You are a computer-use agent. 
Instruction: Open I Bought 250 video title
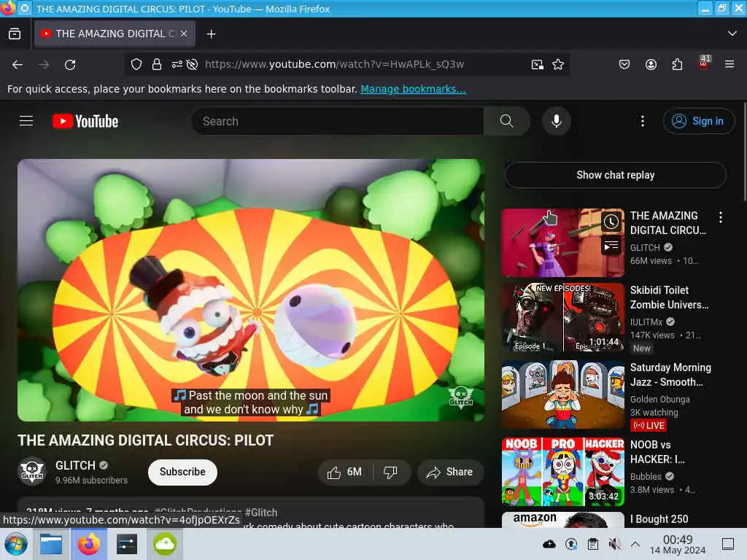659,519
